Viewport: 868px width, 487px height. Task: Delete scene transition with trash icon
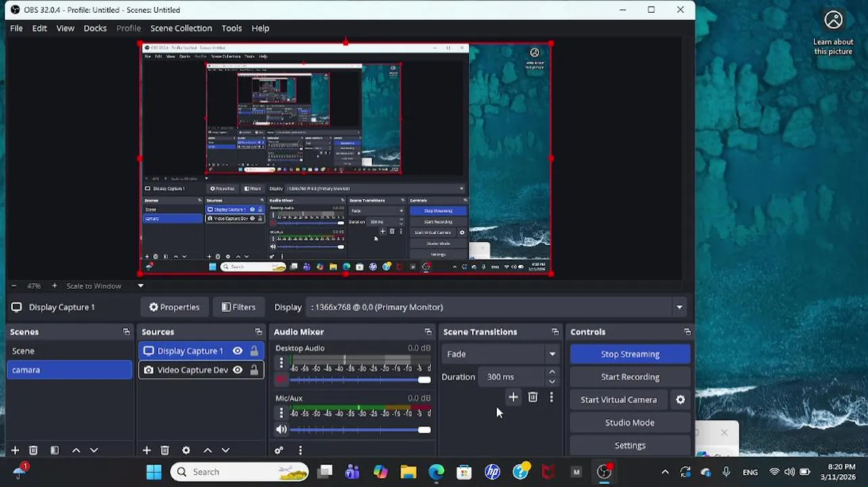533,398
